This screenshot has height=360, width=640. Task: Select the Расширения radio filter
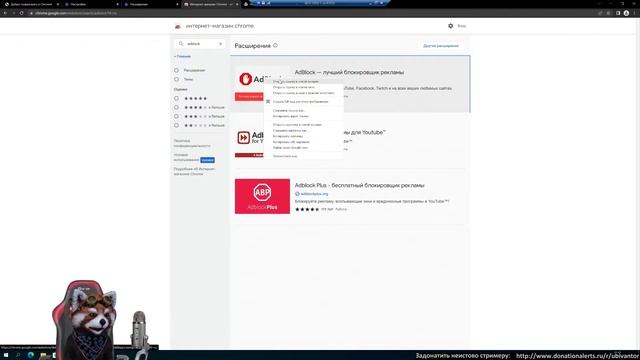[176, 70]
